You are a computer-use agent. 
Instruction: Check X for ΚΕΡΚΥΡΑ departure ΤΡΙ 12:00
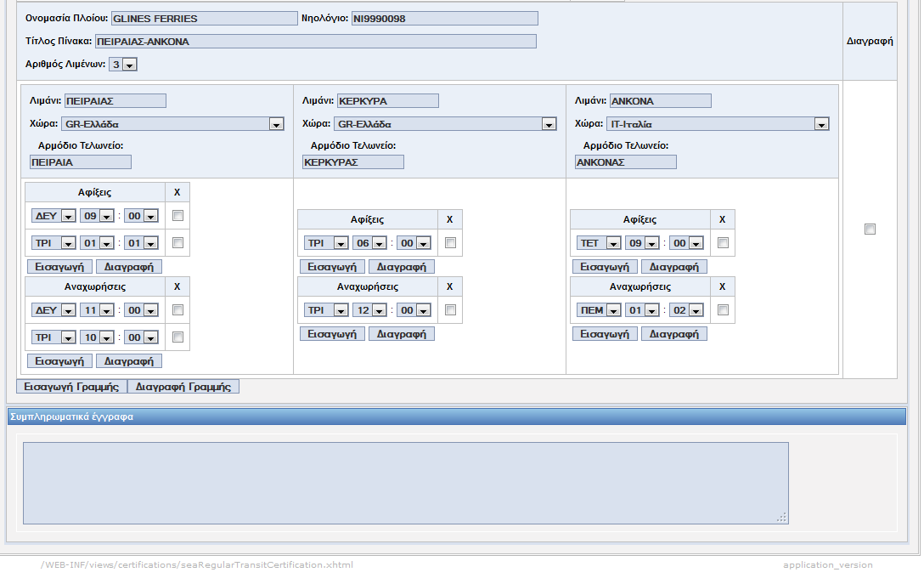[450, 309]
